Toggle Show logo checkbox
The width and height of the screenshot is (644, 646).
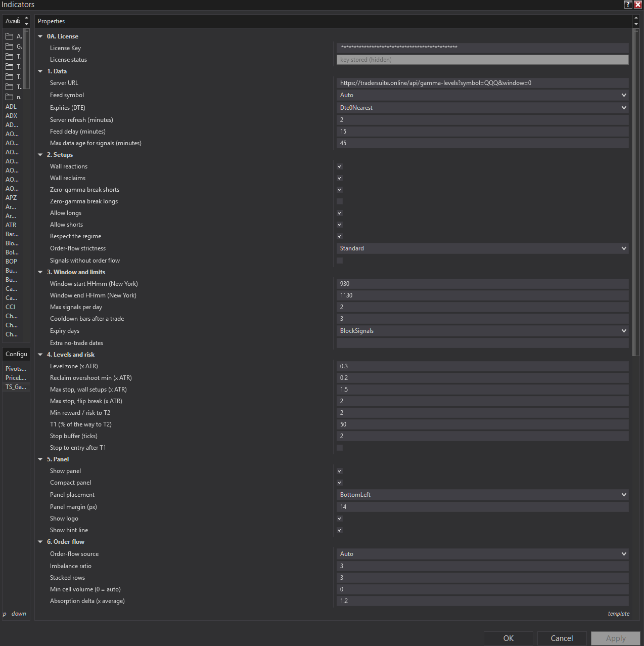(x=340, y=519)
